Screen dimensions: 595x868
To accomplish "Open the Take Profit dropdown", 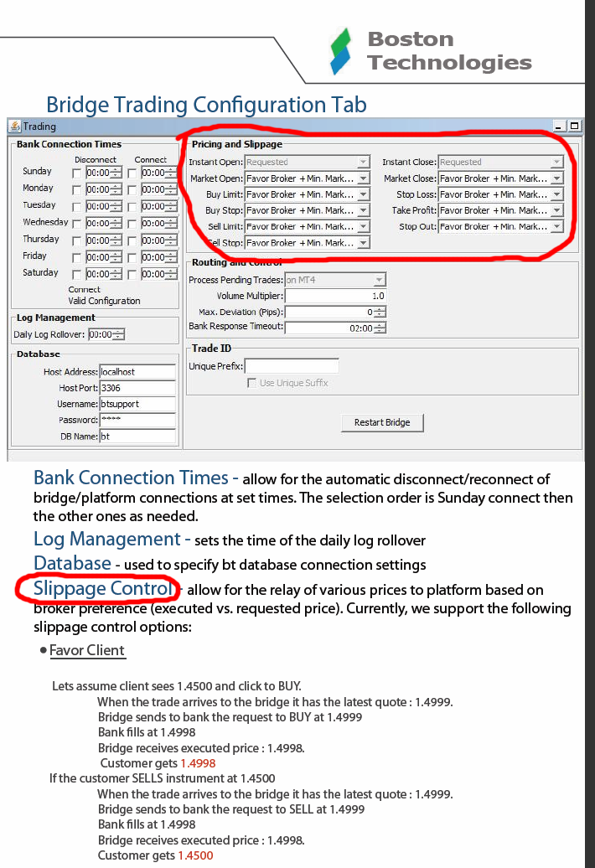I will coord(501,210).
